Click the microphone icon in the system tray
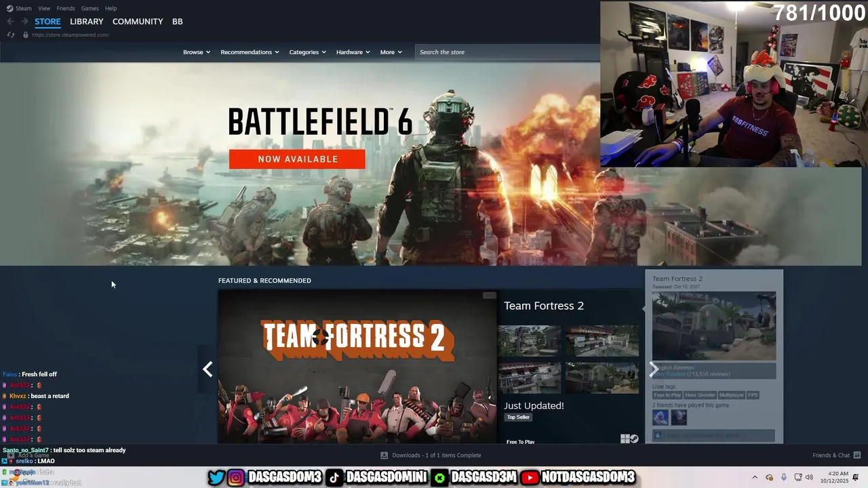This screenshot has width=868, height=488. [x=783, y=477]
